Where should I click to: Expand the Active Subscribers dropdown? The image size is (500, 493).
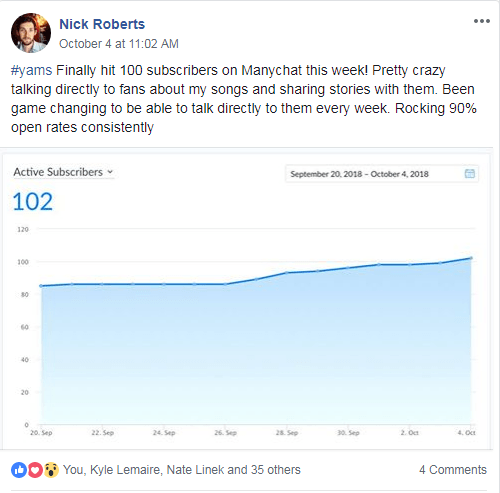click(x=63, y=172)
